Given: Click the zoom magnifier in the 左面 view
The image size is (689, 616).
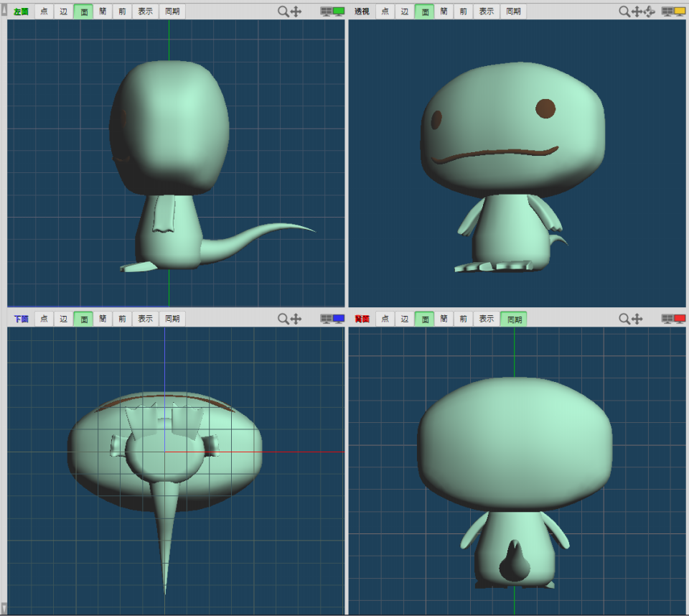Looking at the screenshot, I should (x=283, y=11).
